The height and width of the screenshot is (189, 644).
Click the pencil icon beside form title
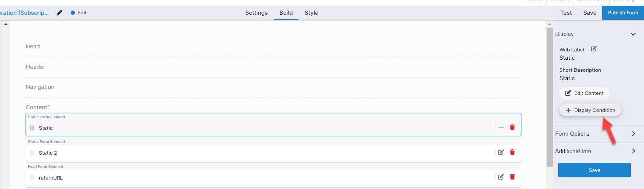59,13
